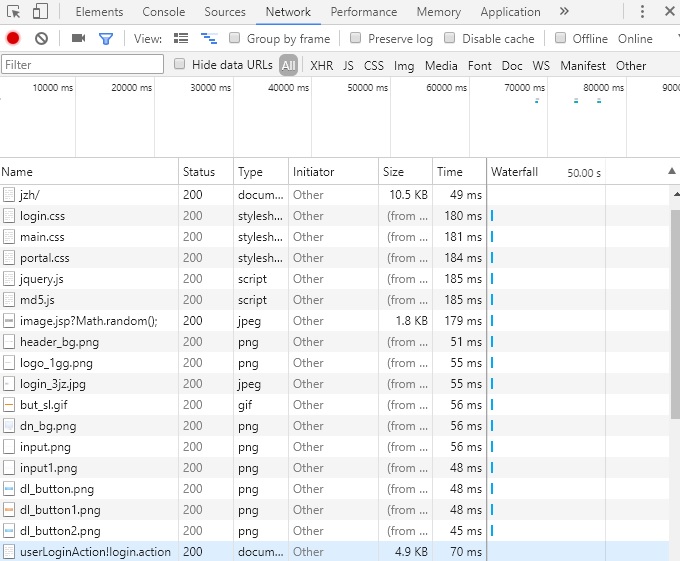The height and width of the screenshot is (561, 680).
Task: Filter requests by XHR type
Action: click(321, 65)
